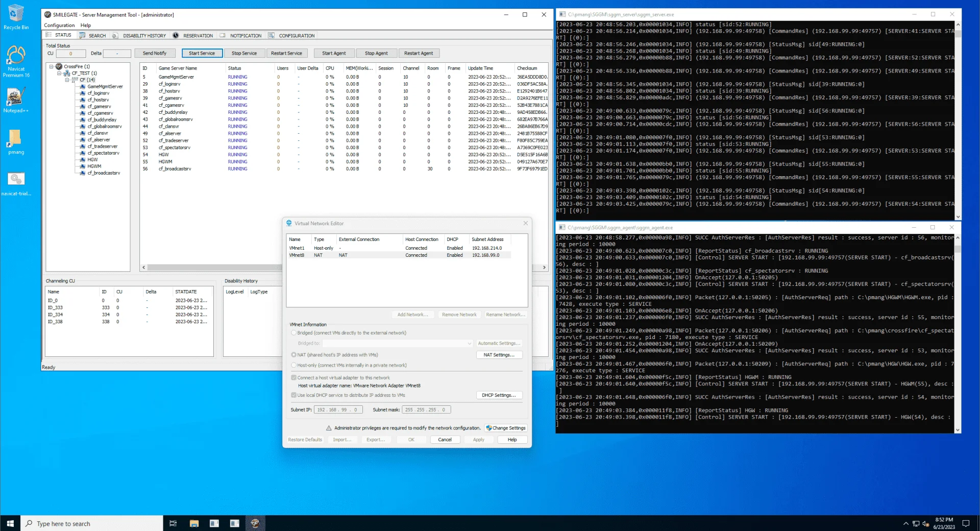This screenshot has width=980, height=531.
Task: Show hidden system tray icons chevron
Action: coord(905,523)
